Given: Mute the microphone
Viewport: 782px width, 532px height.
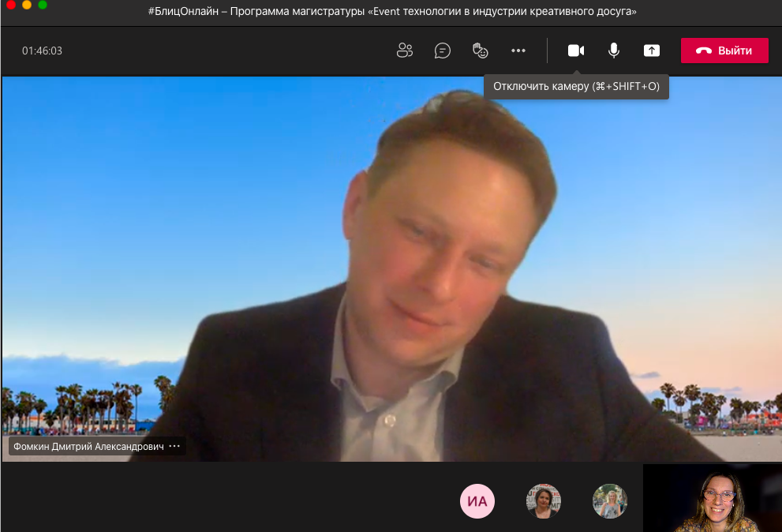Looking at the screenshot, I should click(x=613, y=51).
